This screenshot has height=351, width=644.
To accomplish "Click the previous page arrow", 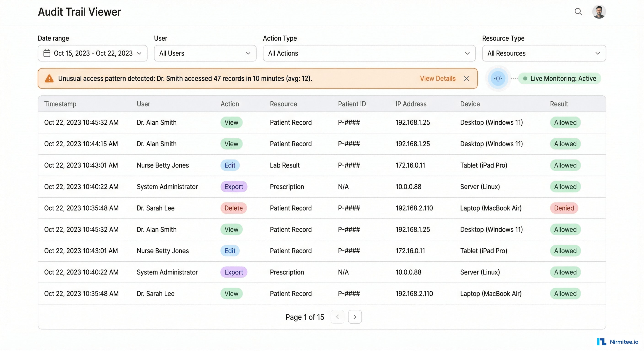I will [337, 316].
